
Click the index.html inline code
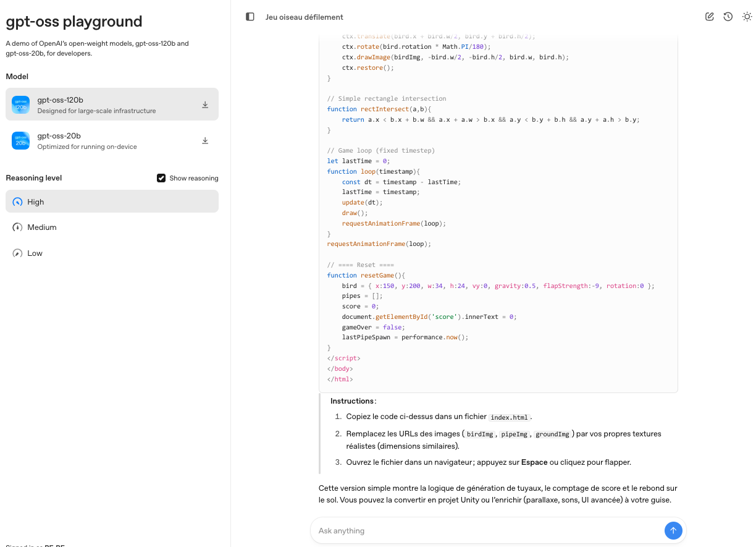[510, 417]
